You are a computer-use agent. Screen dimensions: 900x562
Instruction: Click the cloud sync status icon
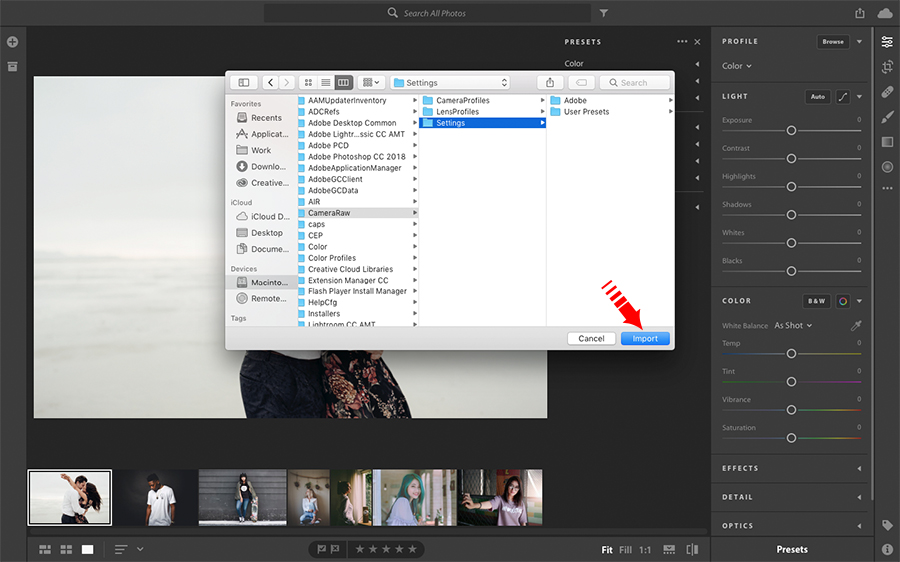click(x=885, y=13)
